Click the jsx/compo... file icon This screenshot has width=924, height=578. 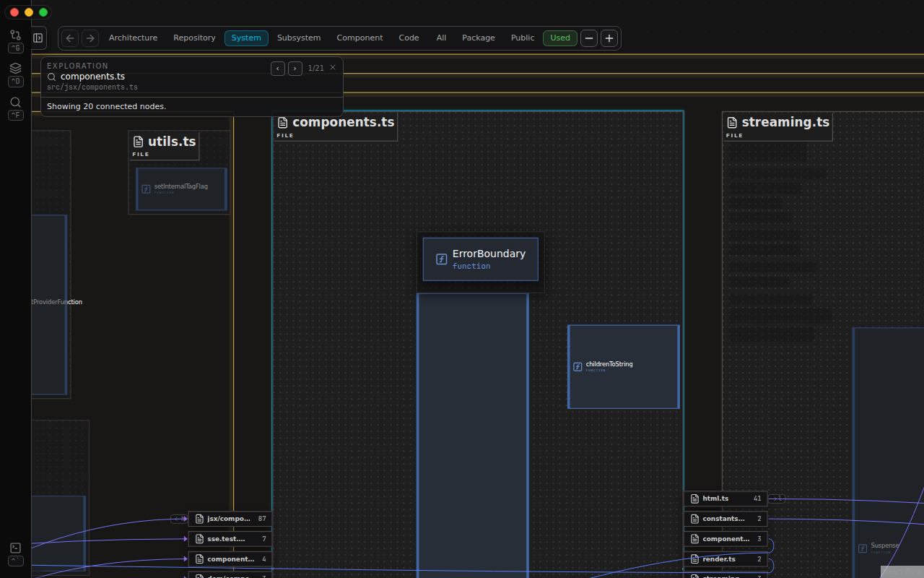pos(200,519)
